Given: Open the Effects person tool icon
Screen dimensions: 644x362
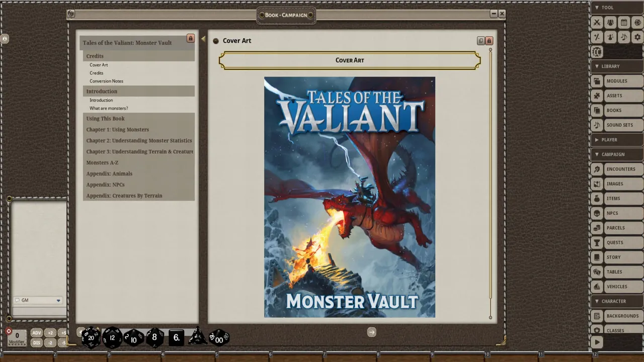Looking at the screenshot, I should [610, 37].
